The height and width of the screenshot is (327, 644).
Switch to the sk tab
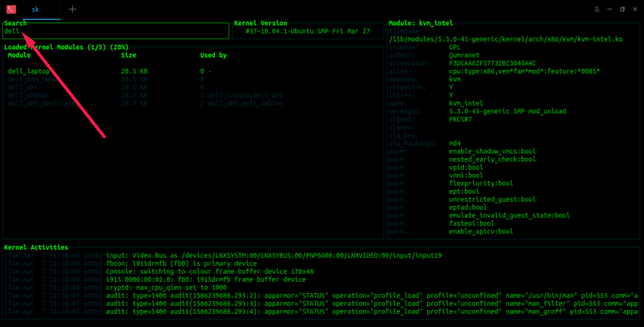click(x=42, y=9)
